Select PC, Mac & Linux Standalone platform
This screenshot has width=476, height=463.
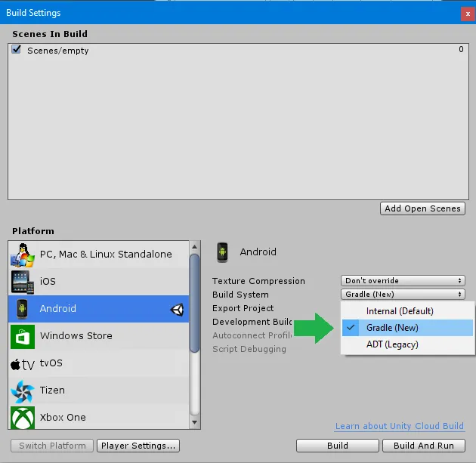tap(99, 255)
